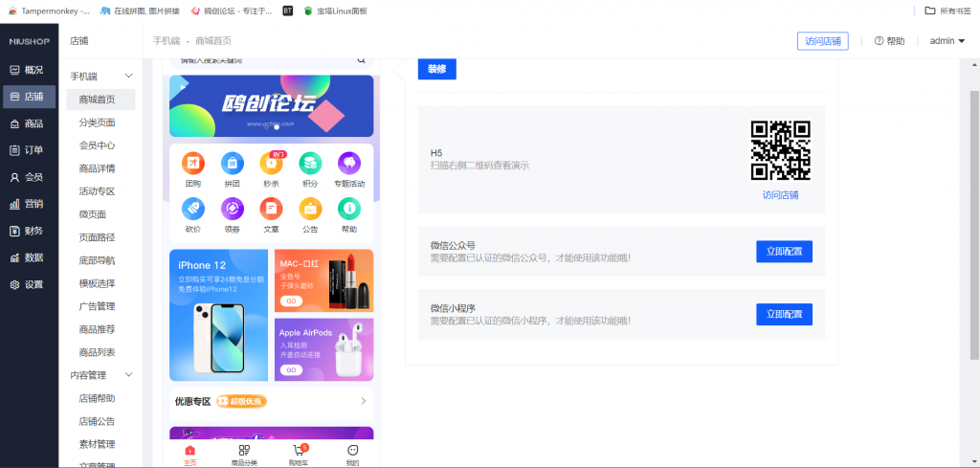Tap the 团购 icon in preview

[x=193, y=163]
